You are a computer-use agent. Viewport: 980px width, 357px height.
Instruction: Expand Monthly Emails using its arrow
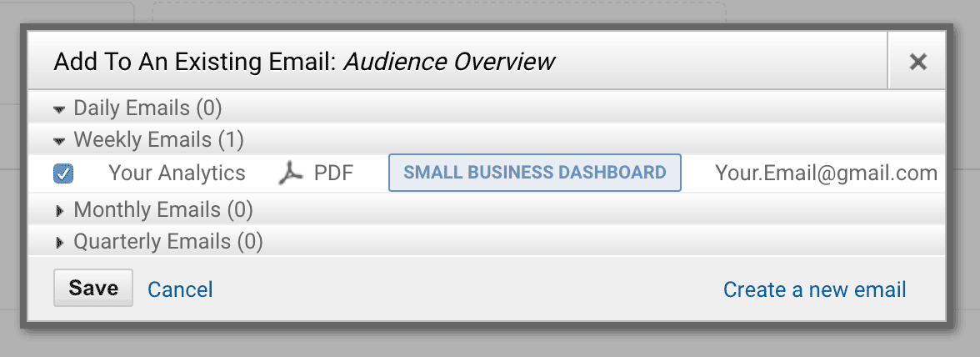60,211
